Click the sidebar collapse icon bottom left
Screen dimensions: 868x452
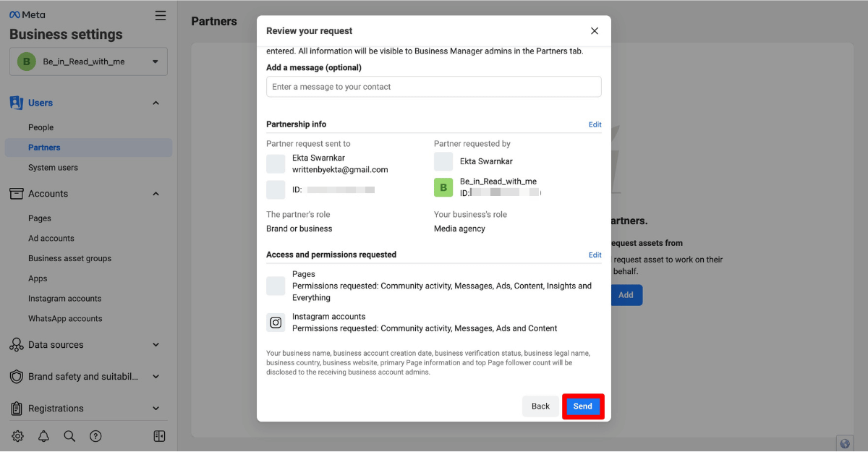tap(159, 436)
